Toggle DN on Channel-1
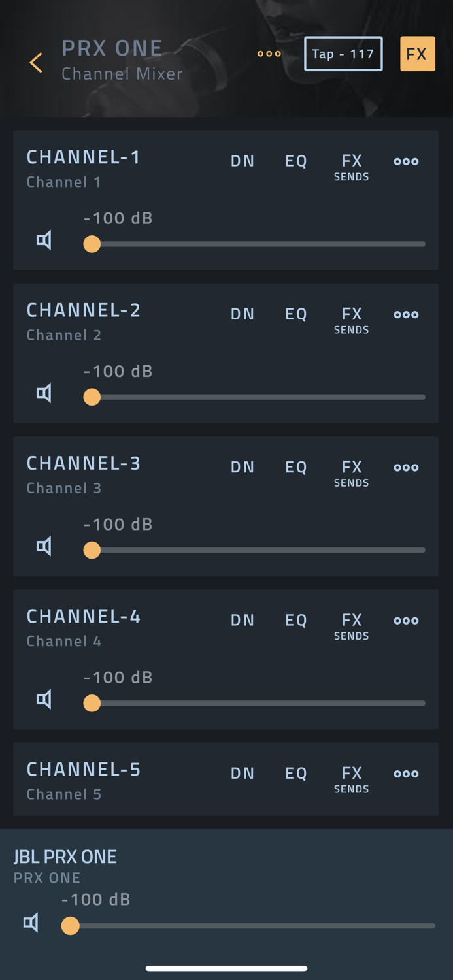This screenshot has width=453, height=980. 243,161
